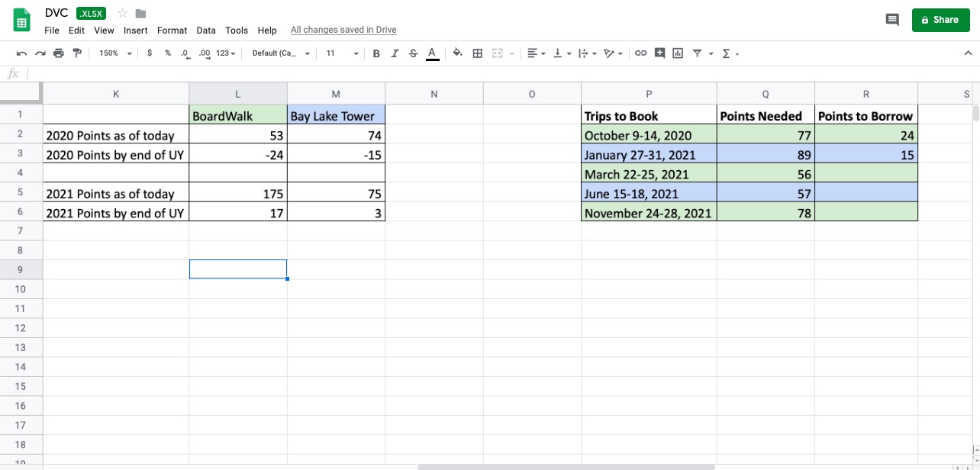
Task: Open the File menu
Action: 52,31
